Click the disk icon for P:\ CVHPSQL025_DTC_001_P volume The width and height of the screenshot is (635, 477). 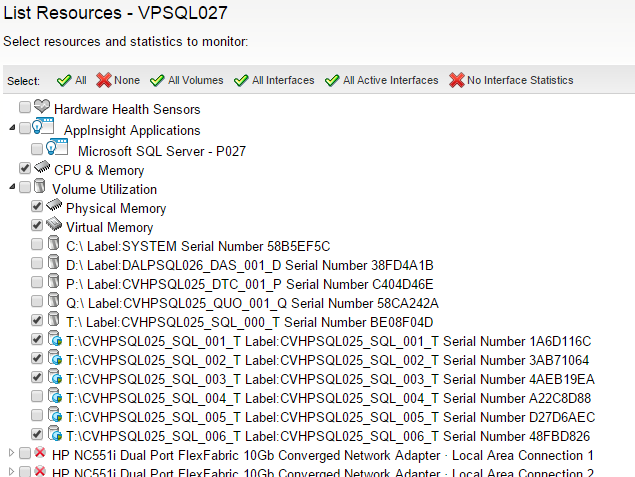53,281
